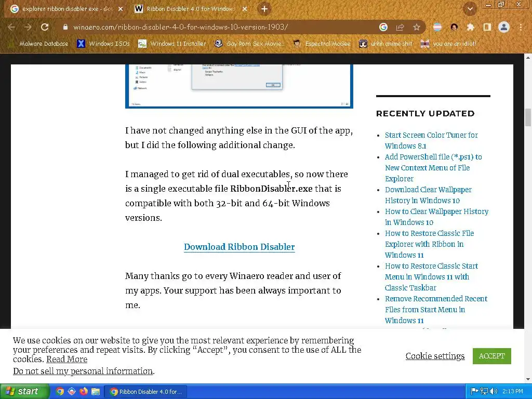Open 'Start Screen Color Tuner for Windows 8.1'

coord(431,140)
